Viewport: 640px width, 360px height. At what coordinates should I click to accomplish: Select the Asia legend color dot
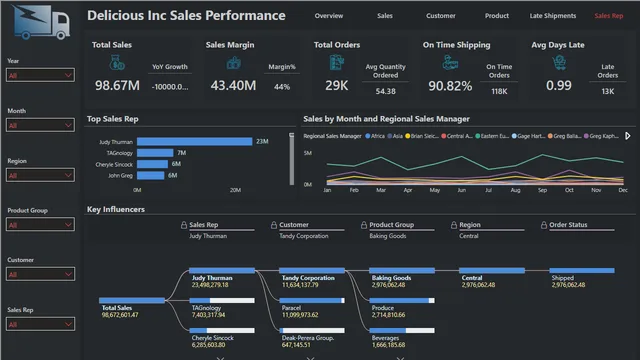390,136
